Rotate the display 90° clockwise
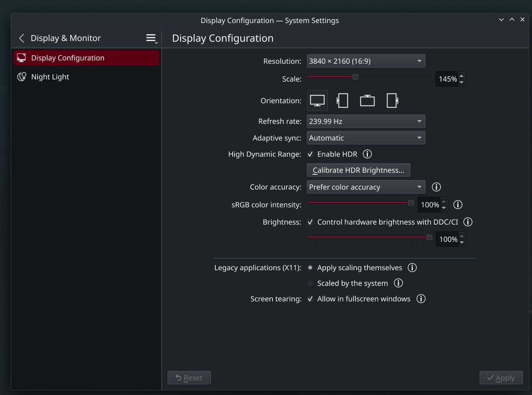The height and width of the screenshot is (395, 532). click(392, 101)
